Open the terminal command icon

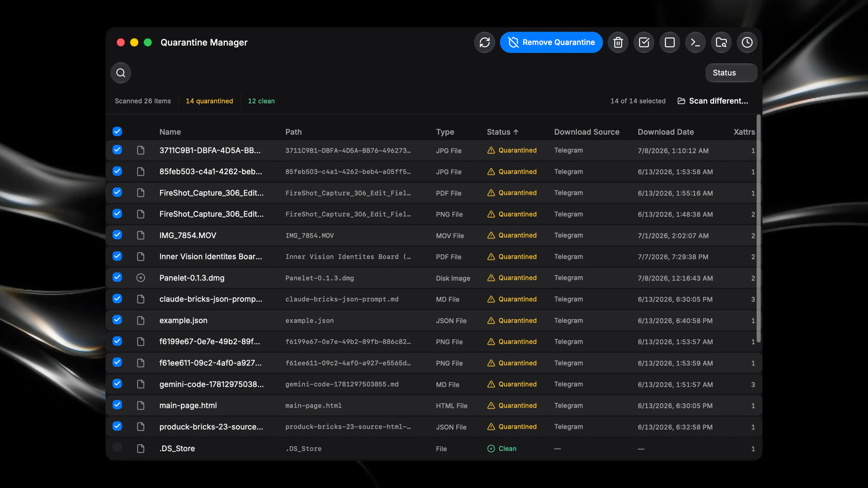tap(695, 43)
